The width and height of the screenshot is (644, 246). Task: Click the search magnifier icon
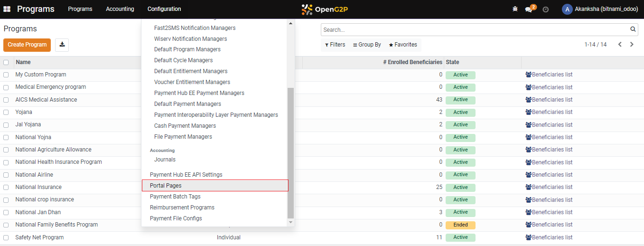coord(633,29)
